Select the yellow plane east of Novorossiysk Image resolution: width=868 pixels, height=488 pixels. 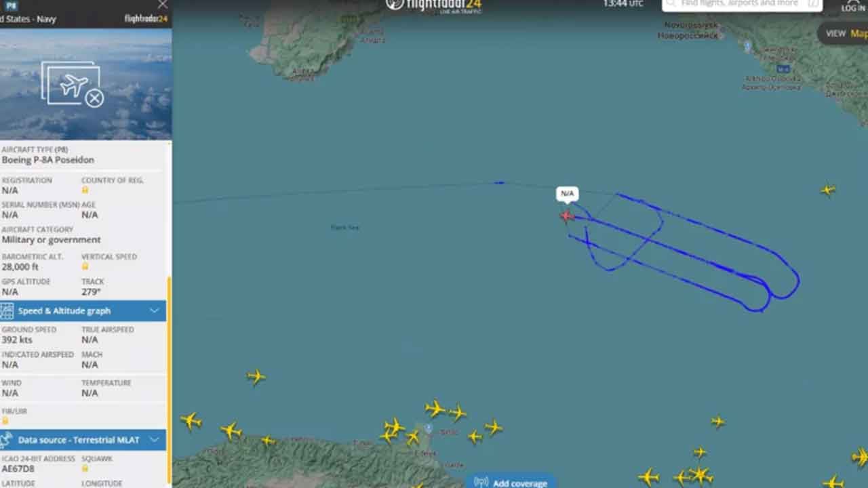pyautogui.click(x=828, y=190)
